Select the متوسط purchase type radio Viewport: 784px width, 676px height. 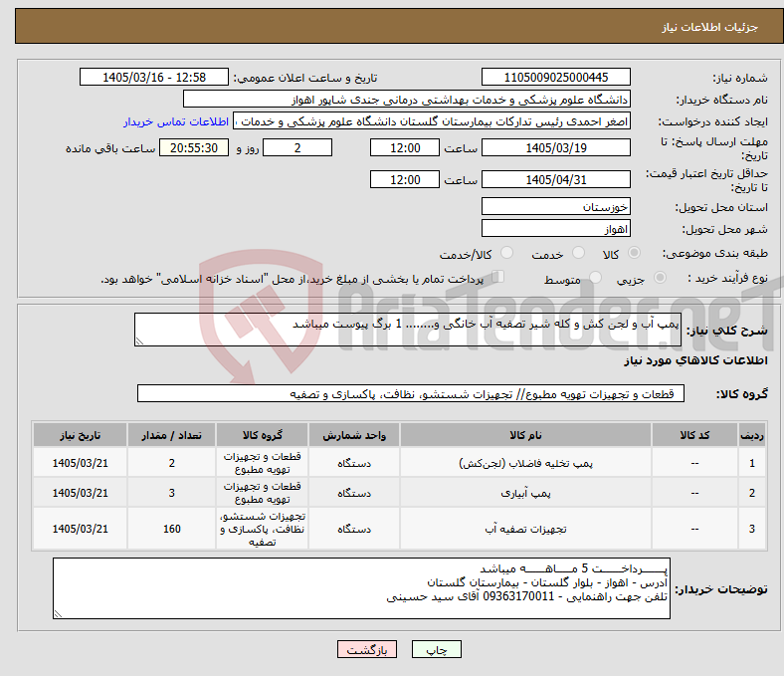[596, 277]
